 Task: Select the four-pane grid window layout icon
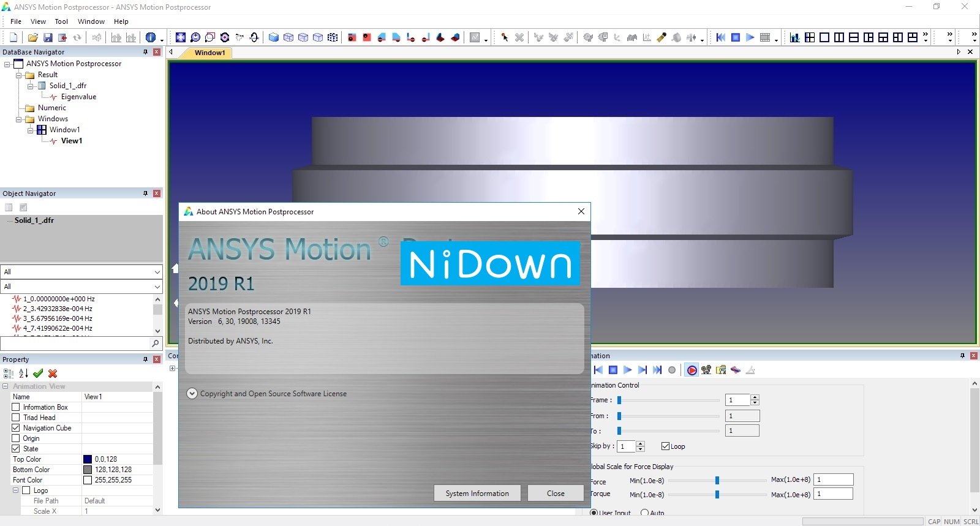[x=810, y=37]
